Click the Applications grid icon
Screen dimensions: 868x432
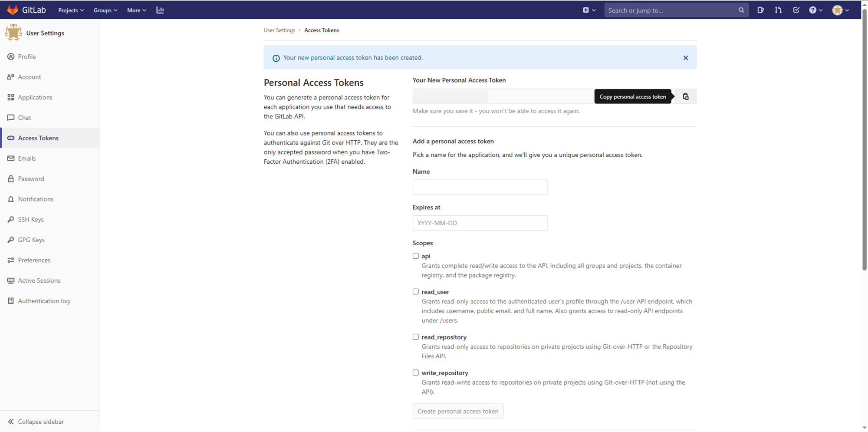tap(11, 97)
